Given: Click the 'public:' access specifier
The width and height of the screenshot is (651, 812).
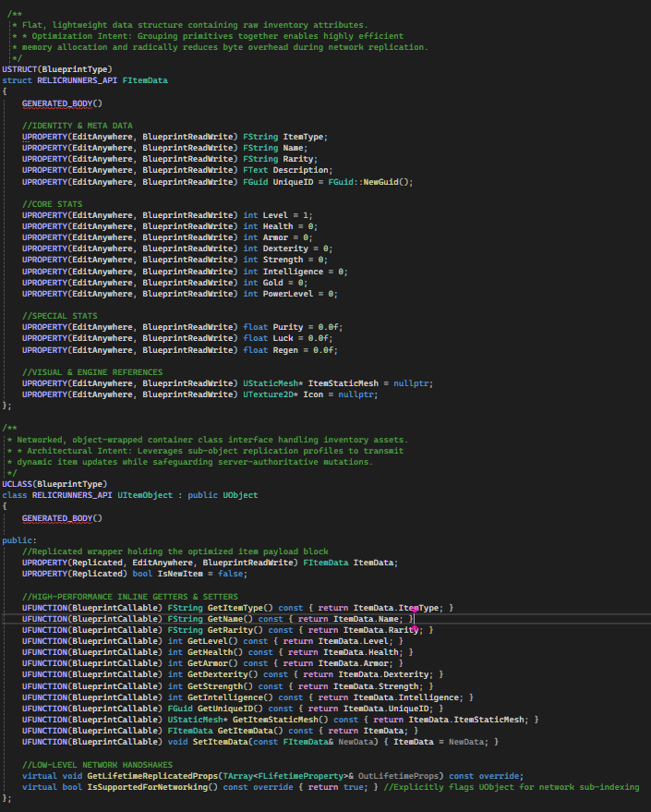Looking at the screenshot, I should click(x=19, y=540).
